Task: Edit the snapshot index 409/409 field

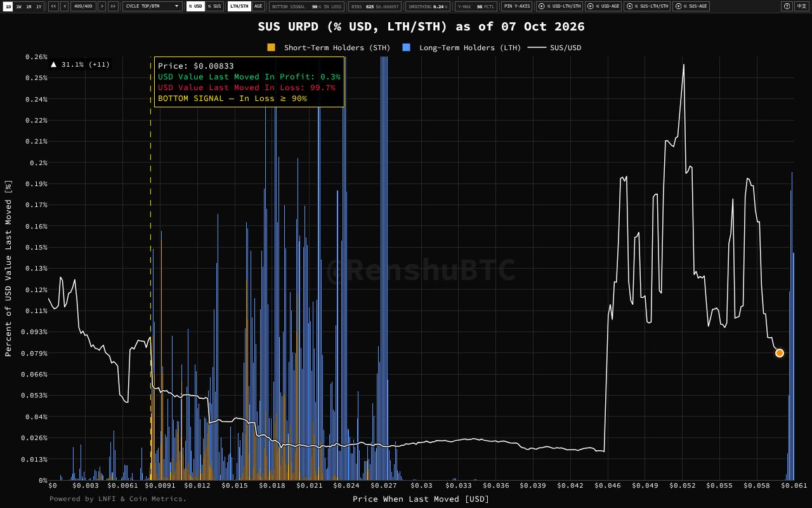Action: (84, 6)
